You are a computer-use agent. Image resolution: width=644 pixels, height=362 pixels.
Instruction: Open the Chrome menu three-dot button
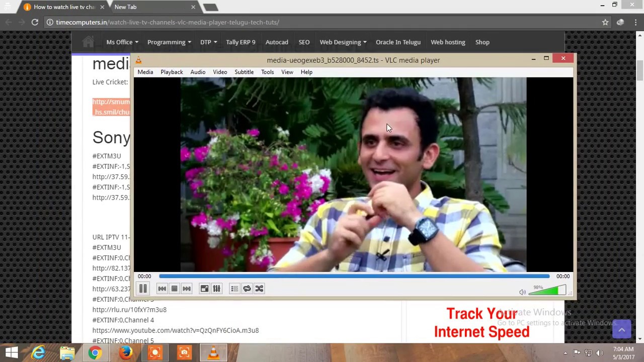tap(635, 22)
